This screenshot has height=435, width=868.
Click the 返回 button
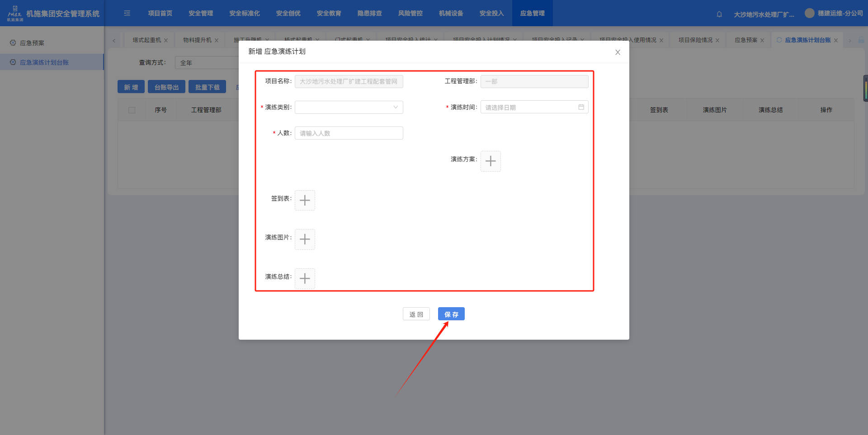click(x=416, y=314)
